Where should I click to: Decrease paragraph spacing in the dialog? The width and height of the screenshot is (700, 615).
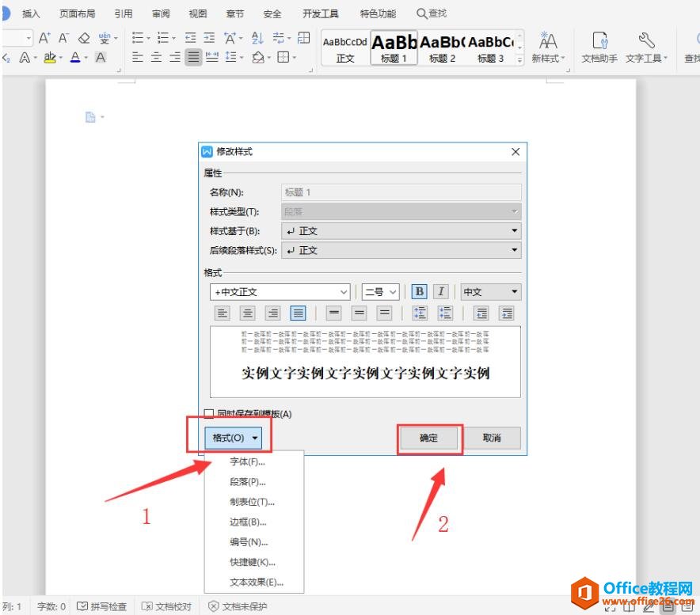click(x=445, y=313)
